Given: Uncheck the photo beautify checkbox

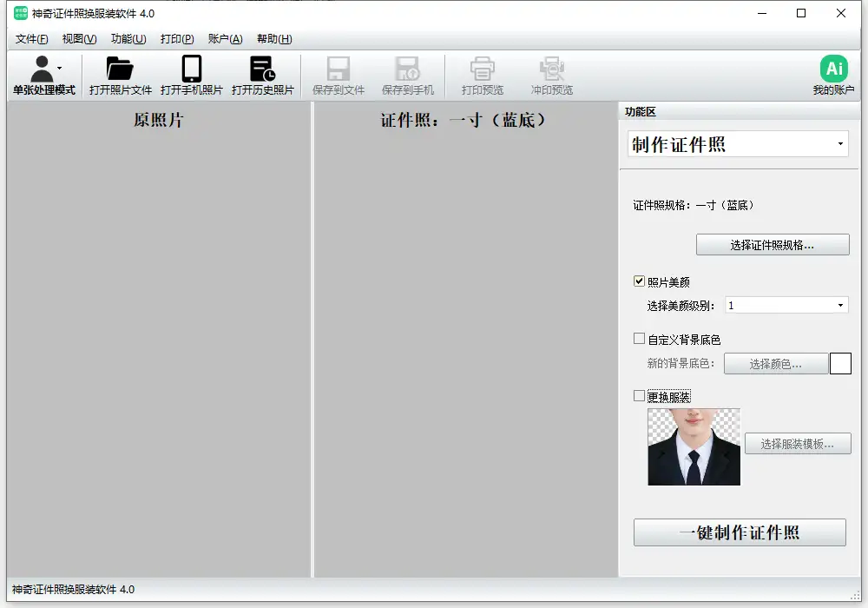Looking at the screenshot, I should click(x=640, y=281).
